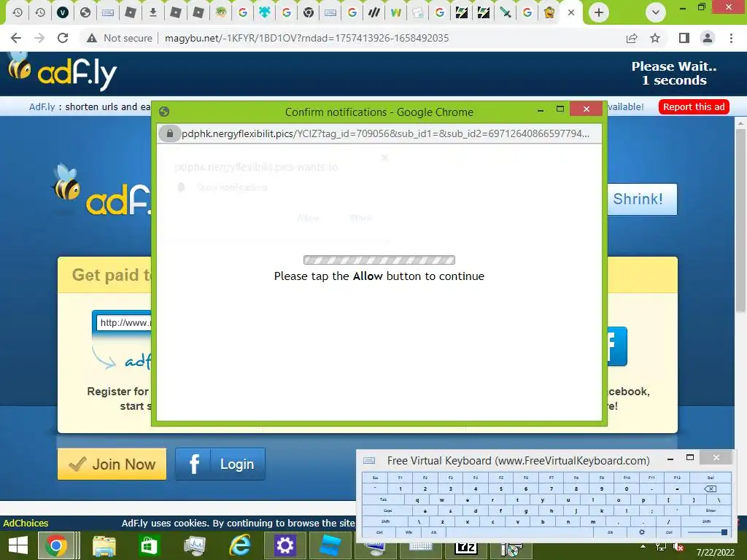The height and width of the screenshot is (560, 747).
Task: Click the AdChoices link
Action: pos(26,523)
